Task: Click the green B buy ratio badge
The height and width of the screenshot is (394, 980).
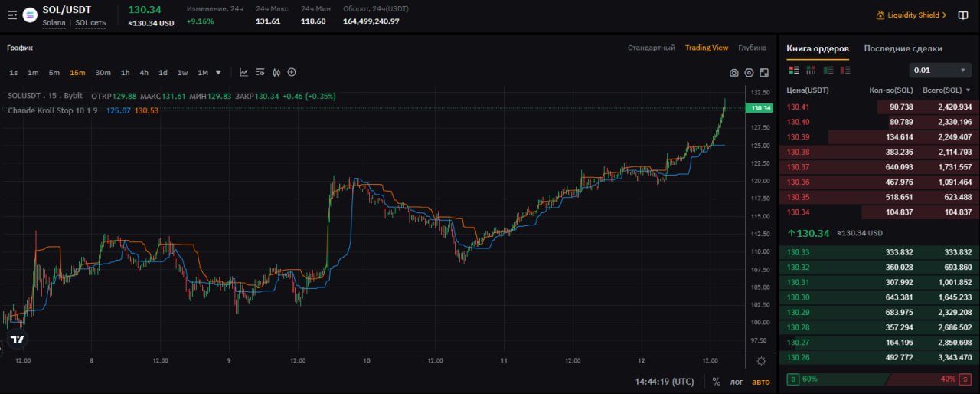Action: pos(792,379)
